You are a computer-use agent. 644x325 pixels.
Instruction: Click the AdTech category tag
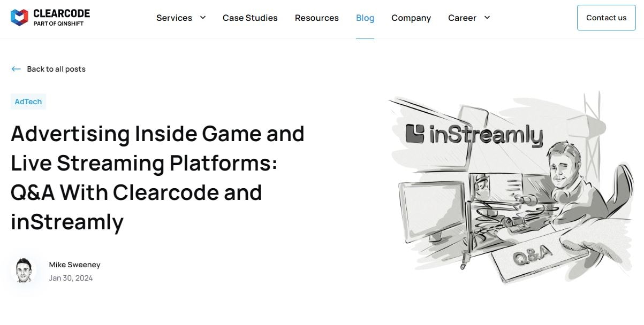[28, 102]
